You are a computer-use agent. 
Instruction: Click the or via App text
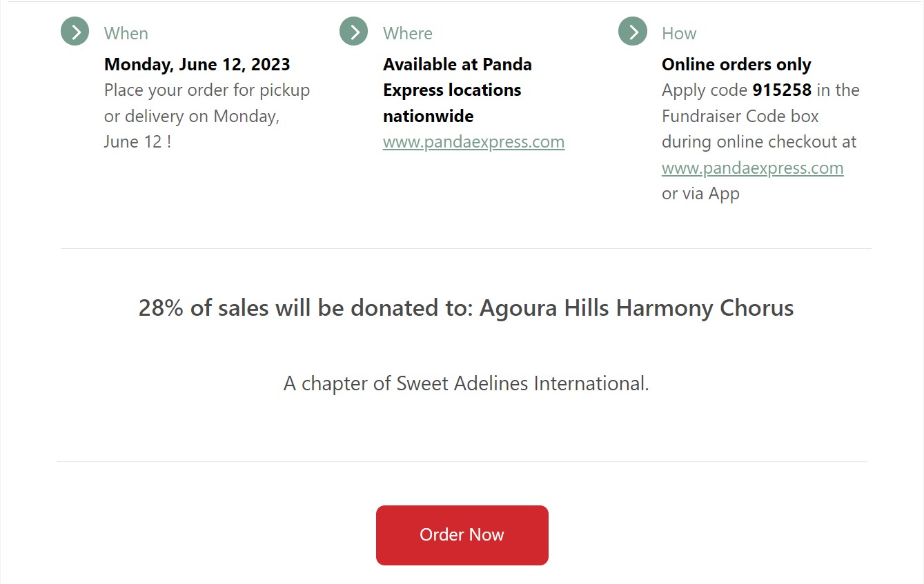coord(700,194)
